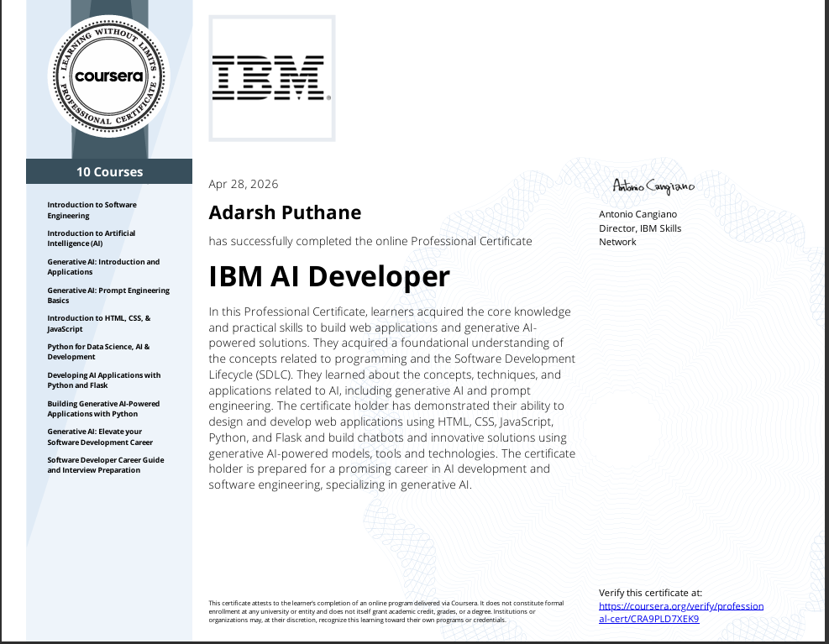Click the disclaimer text about Coursera completion
The image size is (829, 644).
(x=386, y=611)
